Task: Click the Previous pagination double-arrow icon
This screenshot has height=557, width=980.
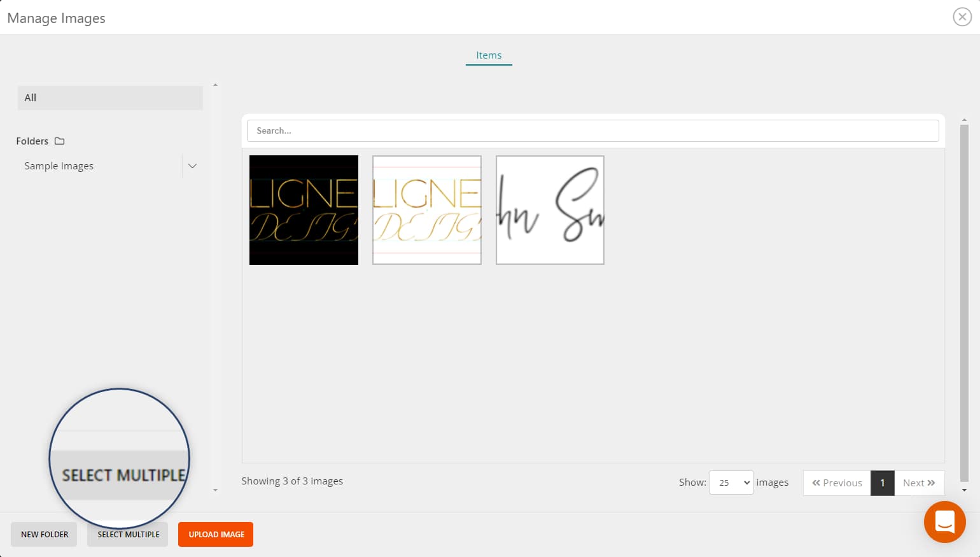Action: [816, 483]
